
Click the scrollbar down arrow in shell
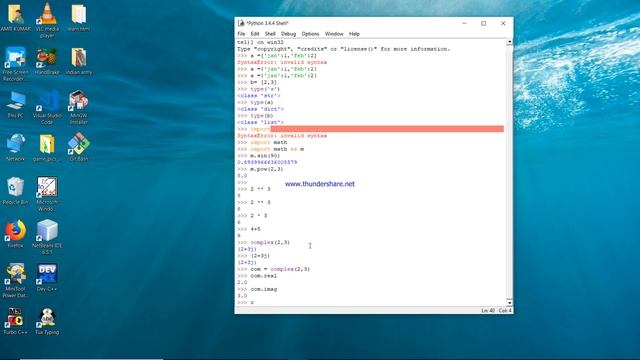click(509, 303)
